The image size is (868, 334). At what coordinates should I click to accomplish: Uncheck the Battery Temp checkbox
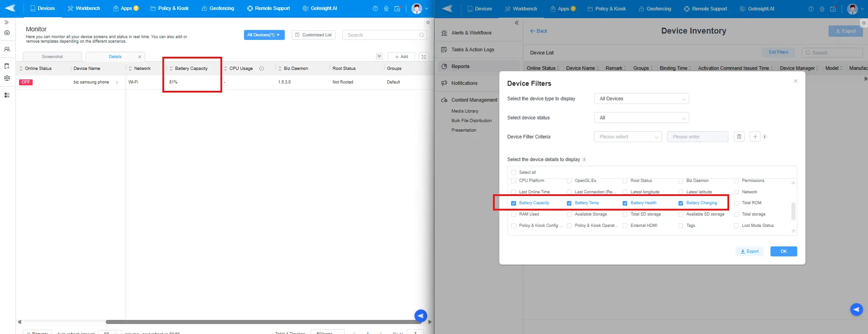click(x=569, y=203)
